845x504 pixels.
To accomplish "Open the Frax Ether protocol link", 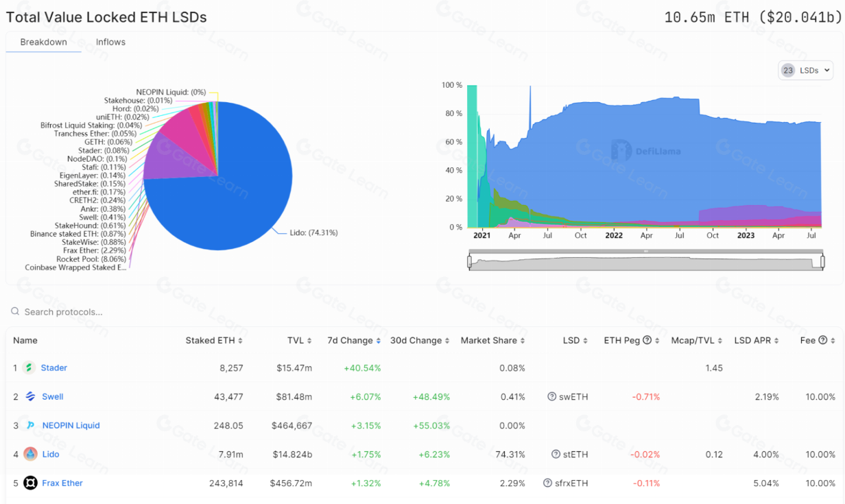I will tap(62, 483).
